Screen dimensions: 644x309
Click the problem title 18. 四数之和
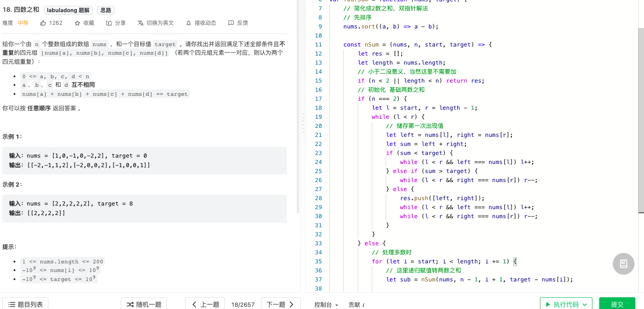coord(21,10)
